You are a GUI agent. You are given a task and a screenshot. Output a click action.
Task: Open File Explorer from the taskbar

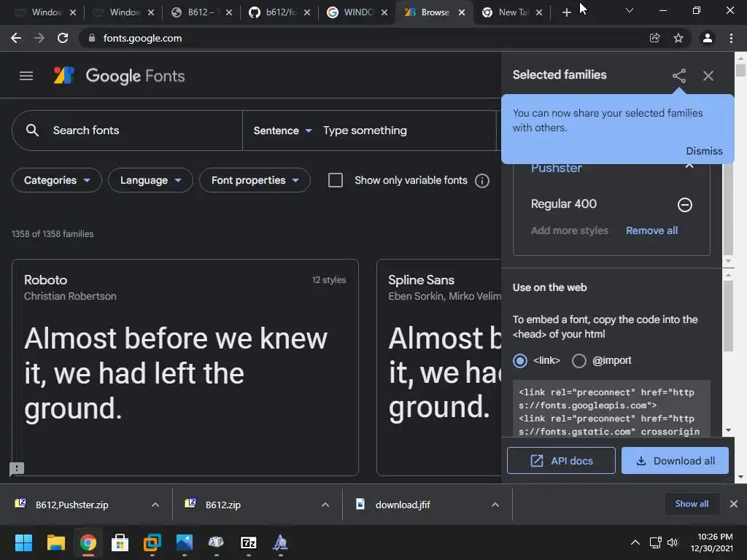pos(55,542)
